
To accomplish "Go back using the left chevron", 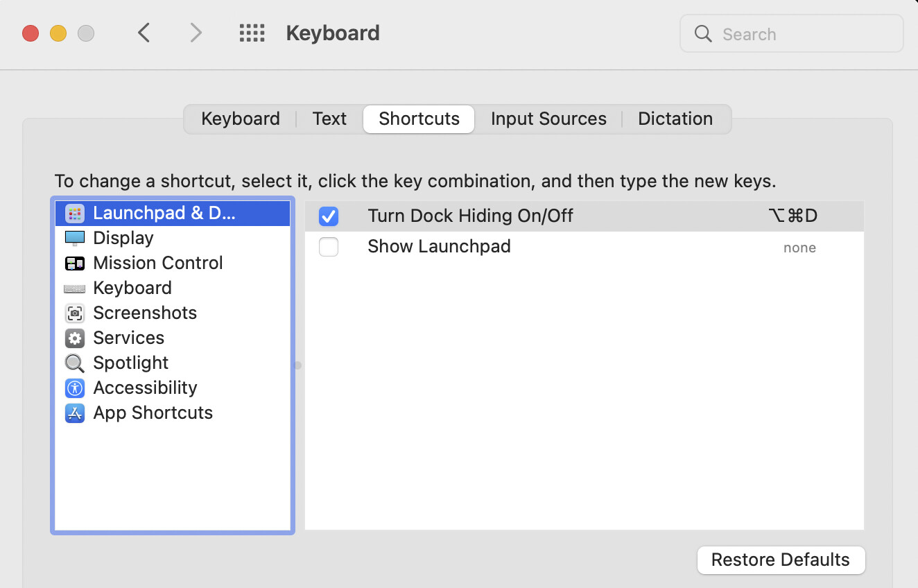I will (x=144, y=33).
